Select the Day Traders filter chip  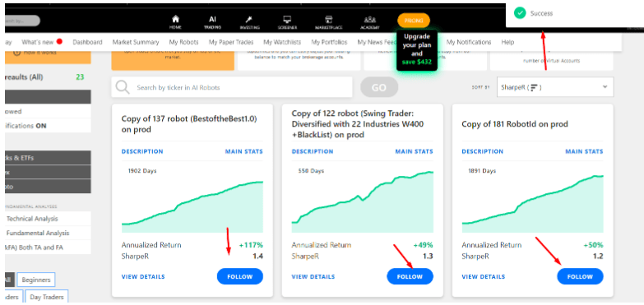point(47,297)
